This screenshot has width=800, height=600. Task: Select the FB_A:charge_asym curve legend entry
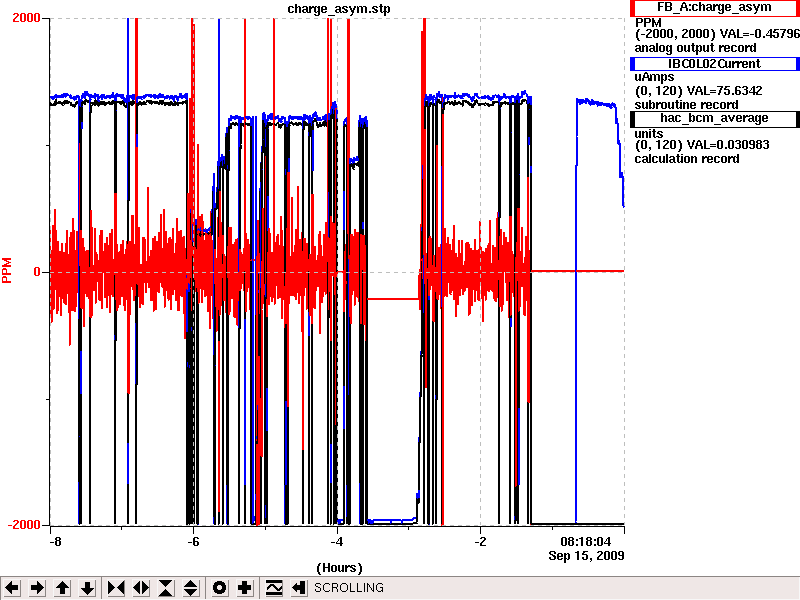point(714,8)
